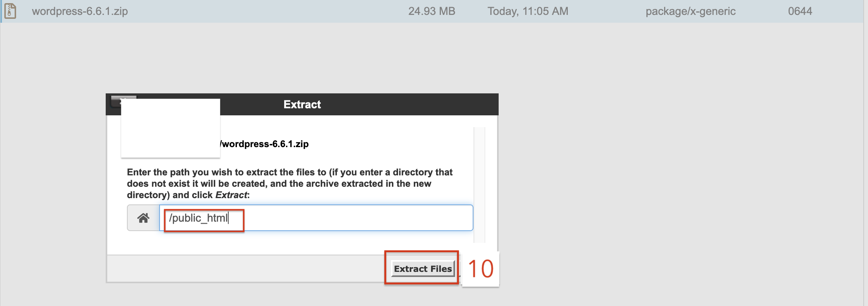The height and width of the screenshot is (306, 868).
Task: Click the zip archive icon for wordpress-6.6.1.zip
Action: 10,11
